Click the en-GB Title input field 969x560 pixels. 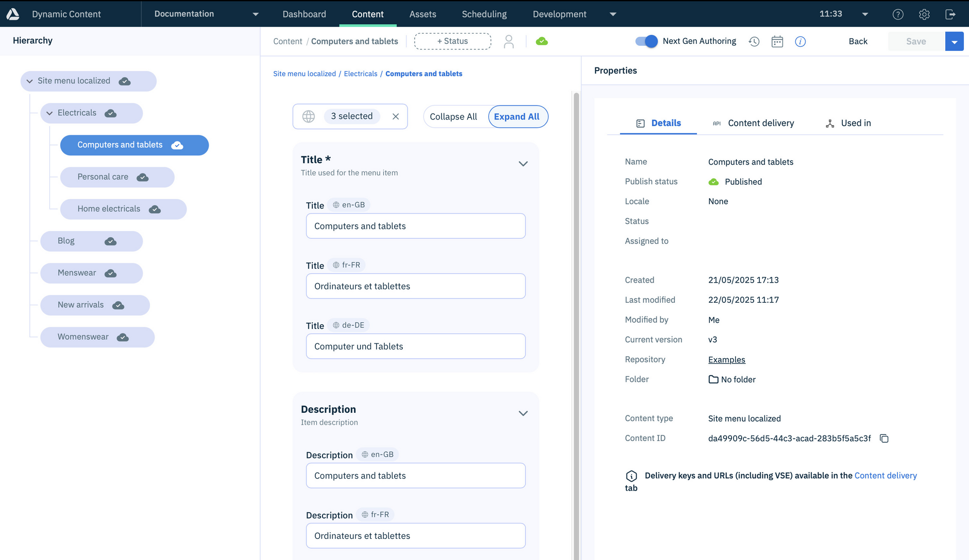point(416,226)
